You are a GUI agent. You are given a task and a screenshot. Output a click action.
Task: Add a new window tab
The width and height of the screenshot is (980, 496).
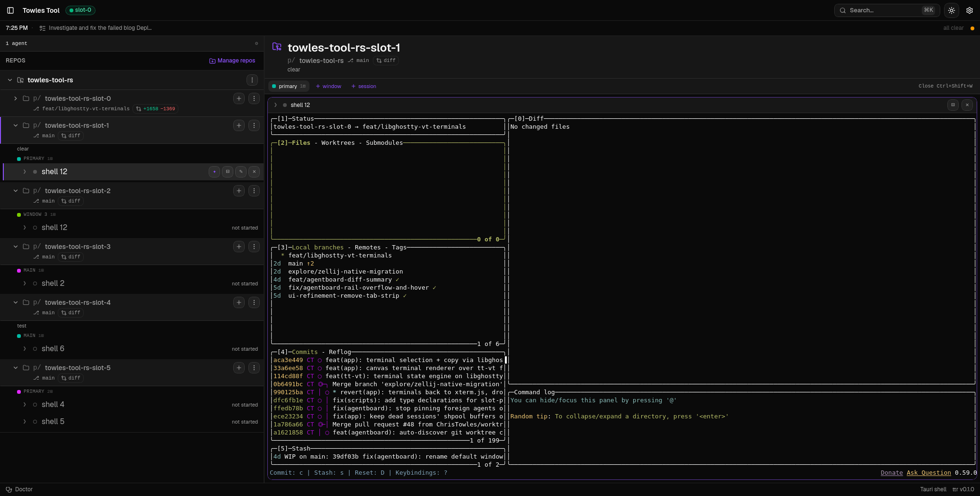(328, 86)
